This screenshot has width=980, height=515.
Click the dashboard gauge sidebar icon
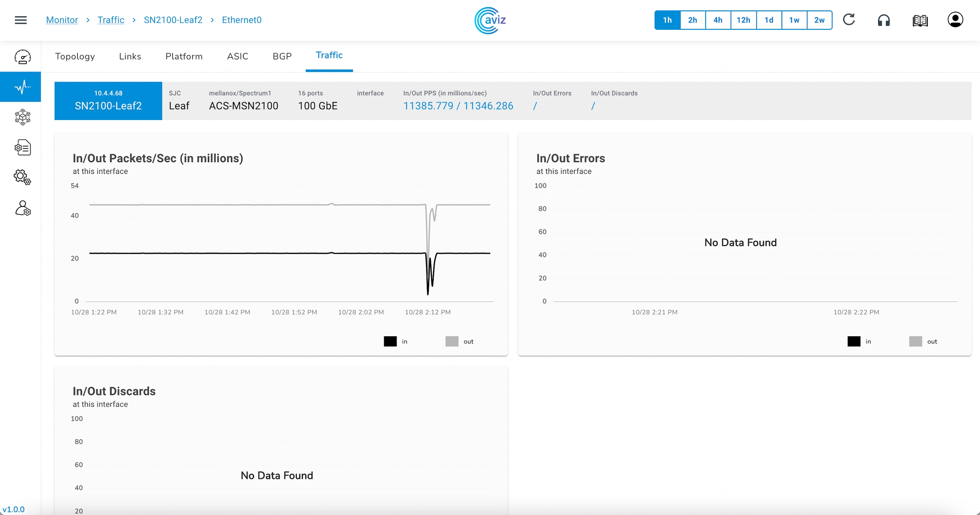(22, 57)
